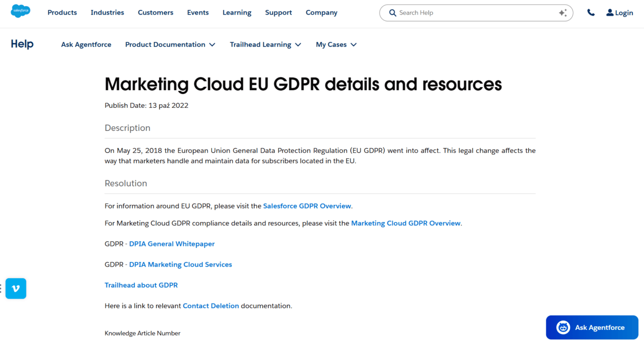Click the phone contact icon

[x=591, y=12]
